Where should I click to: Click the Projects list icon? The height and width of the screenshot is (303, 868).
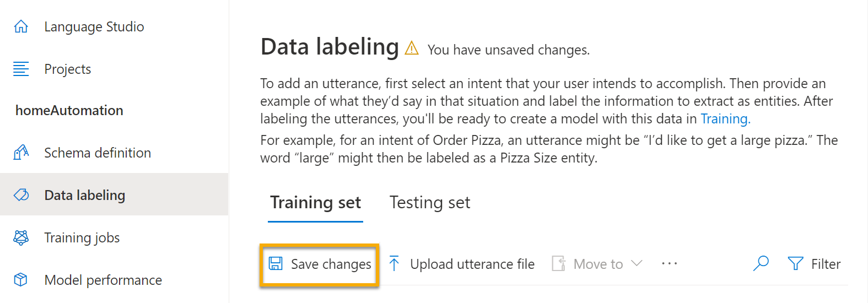point(21,69)
